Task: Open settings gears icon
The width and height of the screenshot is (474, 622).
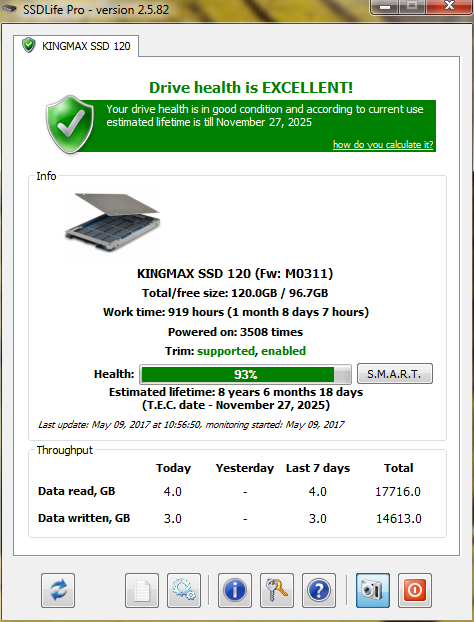Action: tap(184, 590)
